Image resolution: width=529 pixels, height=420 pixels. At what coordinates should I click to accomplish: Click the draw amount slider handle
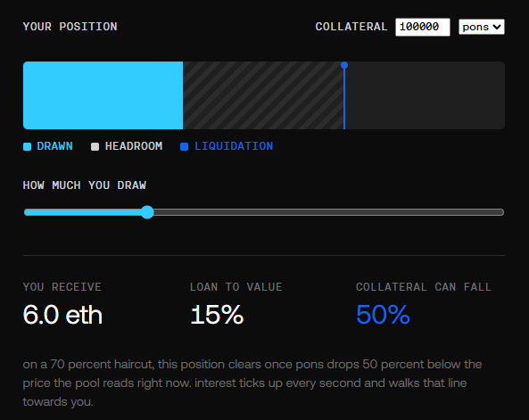[x=147, y=212]
